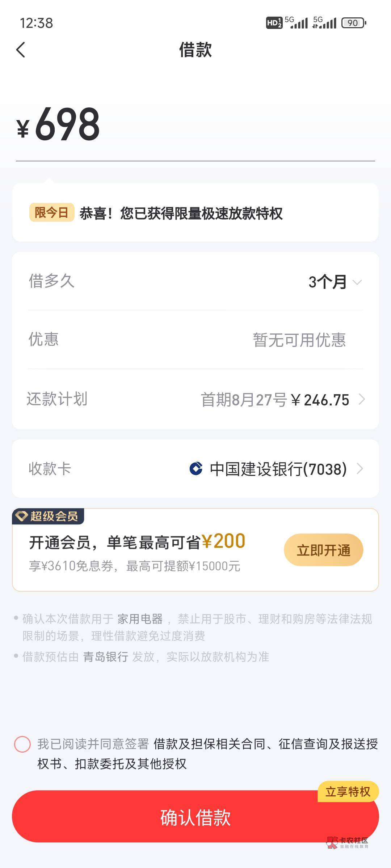This screenshot has width=391, height=868.
Task: Tap the '立享特权' privilege badge
Action: 348,792
